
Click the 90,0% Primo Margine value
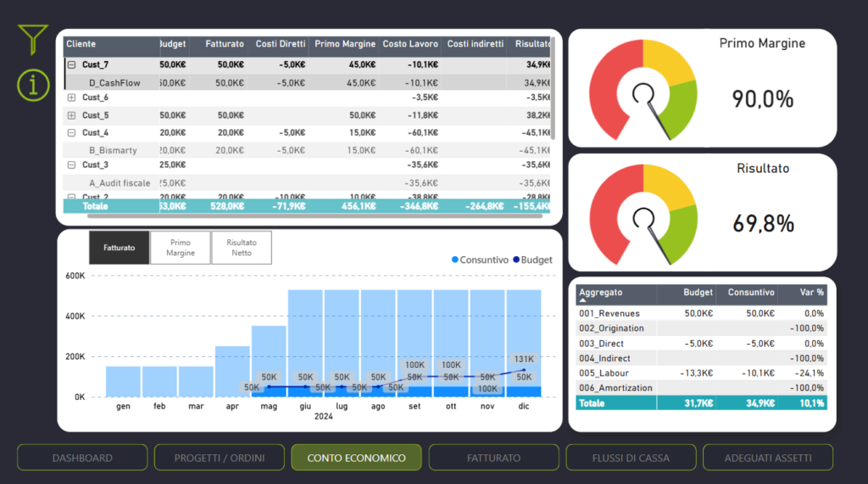(763, 100)
